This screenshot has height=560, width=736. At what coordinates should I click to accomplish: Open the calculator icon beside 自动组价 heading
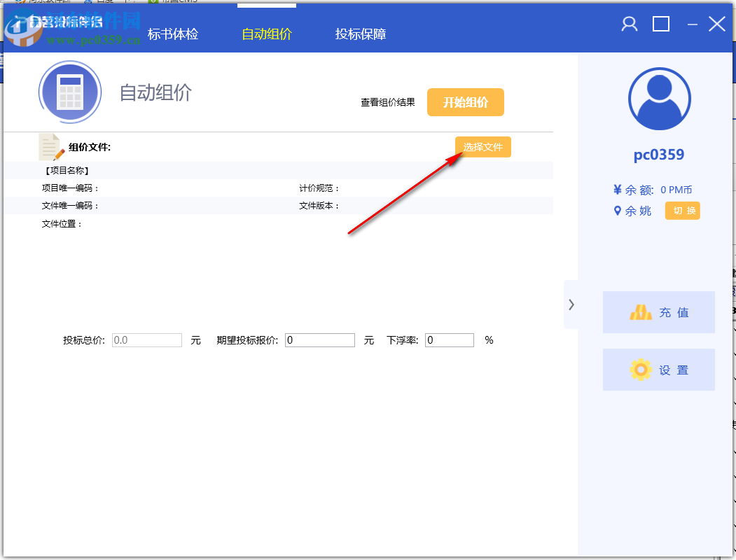(70, 92)
